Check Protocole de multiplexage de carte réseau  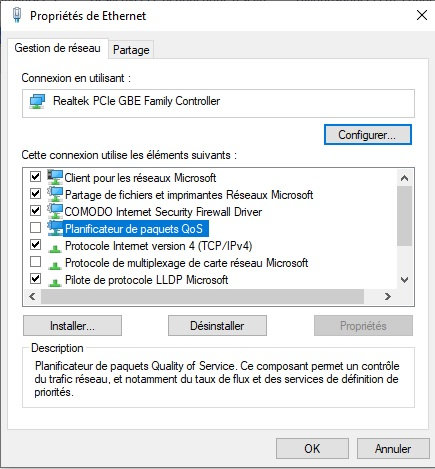[35, 262]
